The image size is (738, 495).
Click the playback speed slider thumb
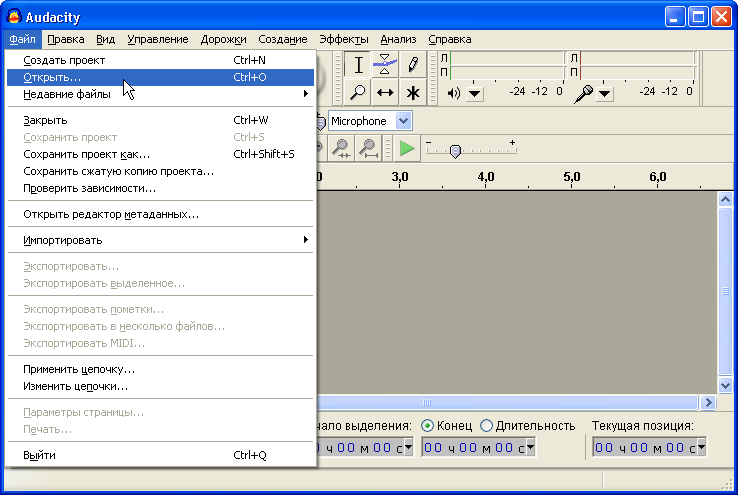[x=455, y=151]
